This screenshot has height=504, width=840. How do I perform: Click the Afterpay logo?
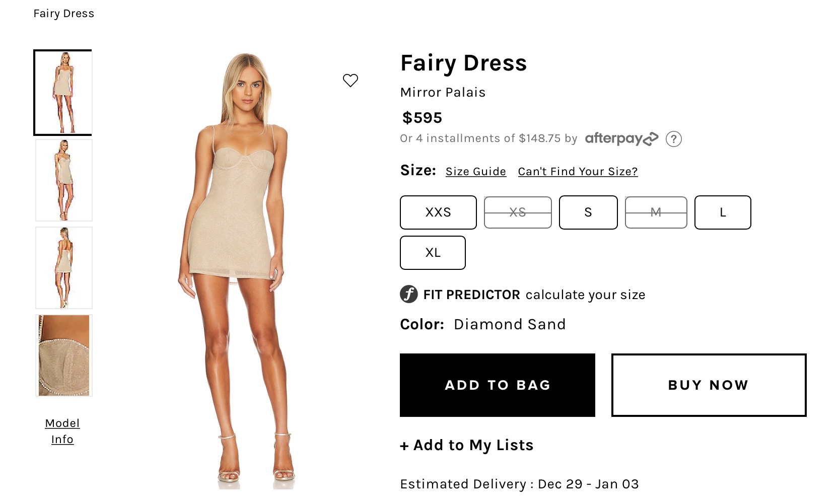click(x=621, y=138)
